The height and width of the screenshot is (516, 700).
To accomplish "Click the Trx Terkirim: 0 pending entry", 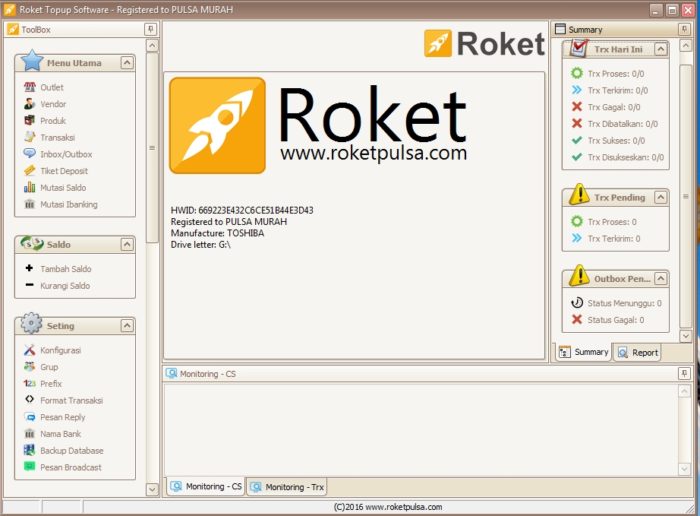I will point(614,239).
